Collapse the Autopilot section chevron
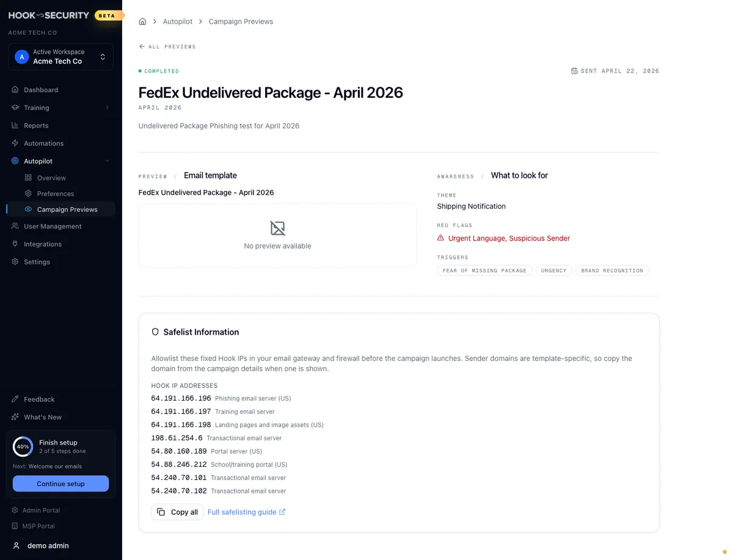 108,161
